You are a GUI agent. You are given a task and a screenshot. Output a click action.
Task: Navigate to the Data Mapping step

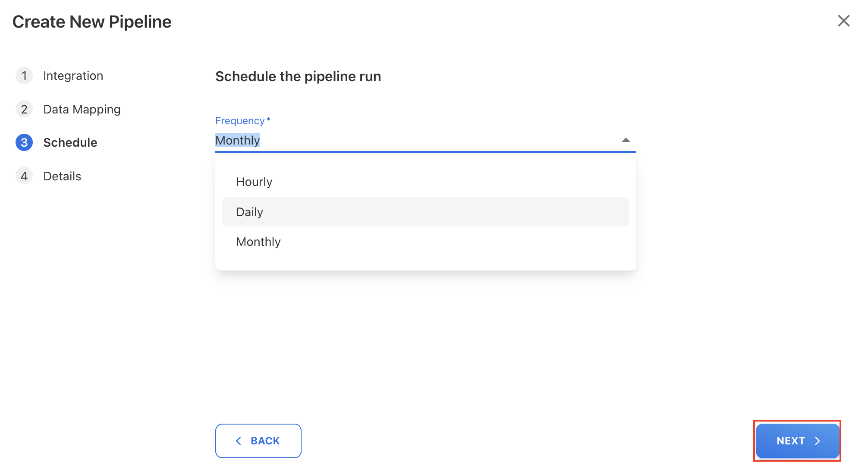[x=82, y=109]
